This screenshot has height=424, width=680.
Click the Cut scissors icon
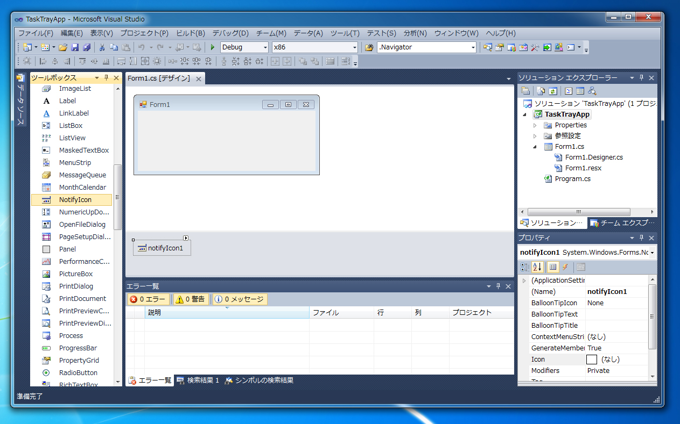102,47
